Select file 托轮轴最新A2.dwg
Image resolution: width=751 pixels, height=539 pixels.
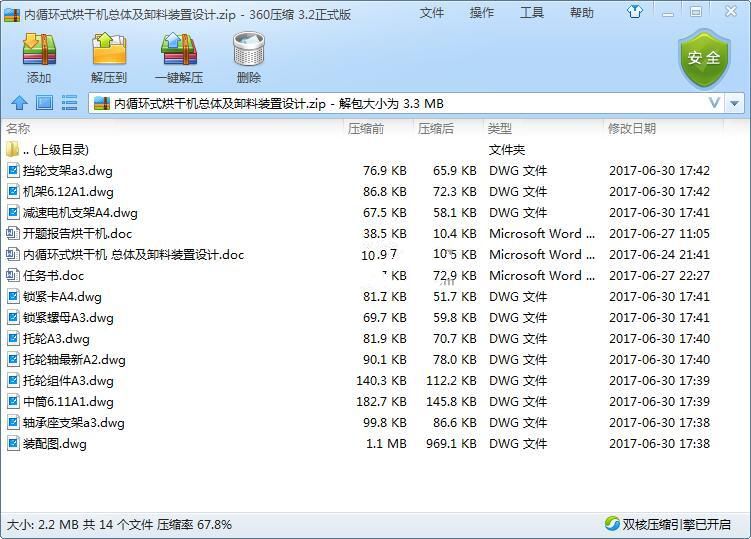pos(74,360)
